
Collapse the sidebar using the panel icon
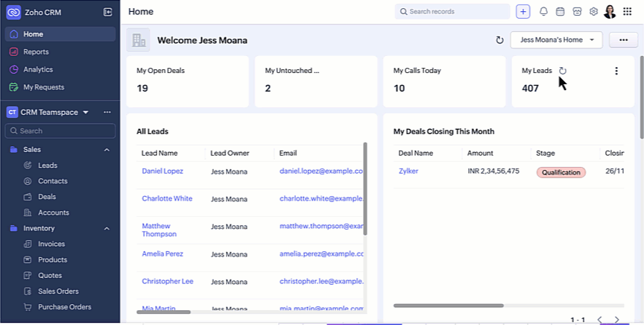108,12
